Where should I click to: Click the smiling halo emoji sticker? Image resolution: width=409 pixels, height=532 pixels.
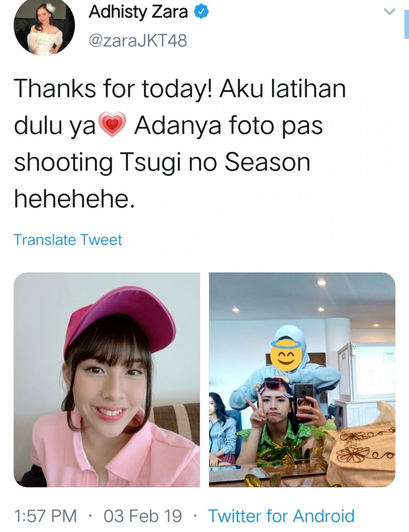(286, 353)
